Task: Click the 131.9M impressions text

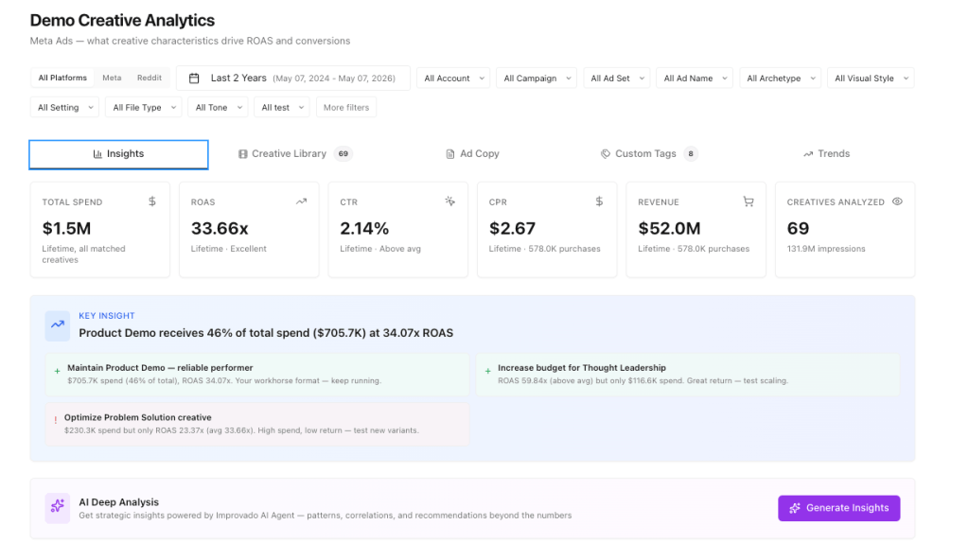Action: tap(825, 249)
